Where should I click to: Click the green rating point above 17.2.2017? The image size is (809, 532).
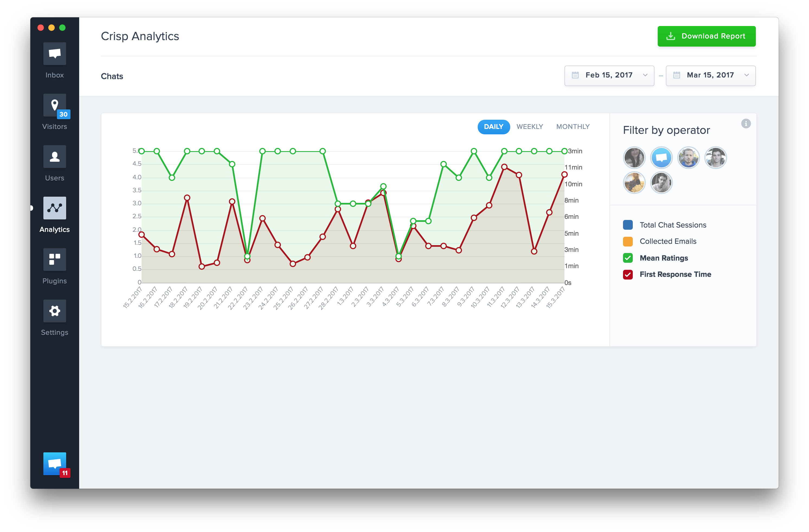click(172, 178)
